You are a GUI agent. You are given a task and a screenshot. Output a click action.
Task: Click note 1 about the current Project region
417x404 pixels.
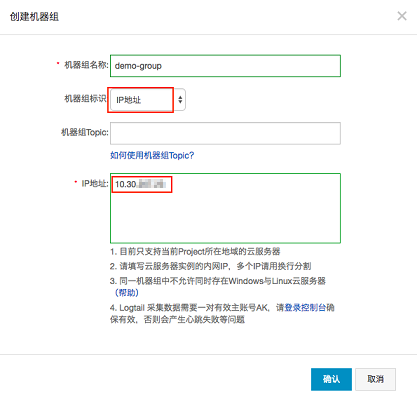tap(195, 251)
